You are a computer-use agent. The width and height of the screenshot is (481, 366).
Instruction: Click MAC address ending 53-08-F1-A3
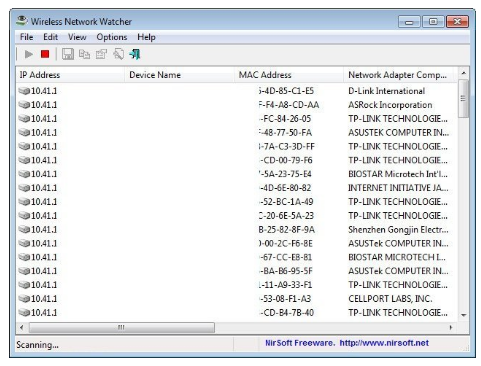pos(285,299)
